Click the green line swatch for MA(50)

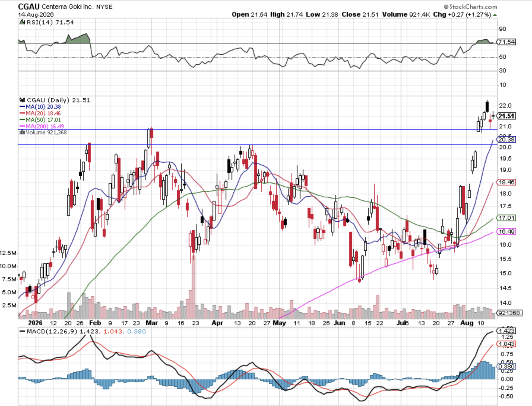pyautogui.click(x=22, y=120)
